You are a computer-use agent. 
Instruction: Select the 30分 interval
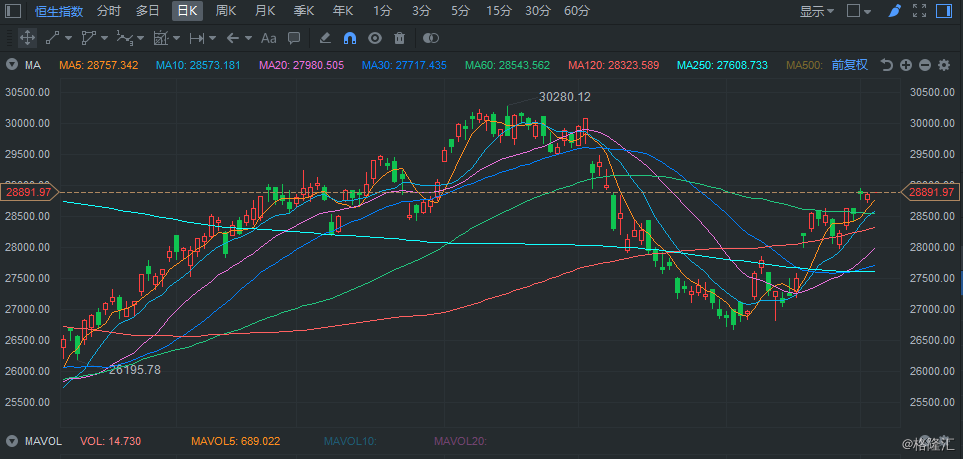pyautogui.click(x=538, y=10)
